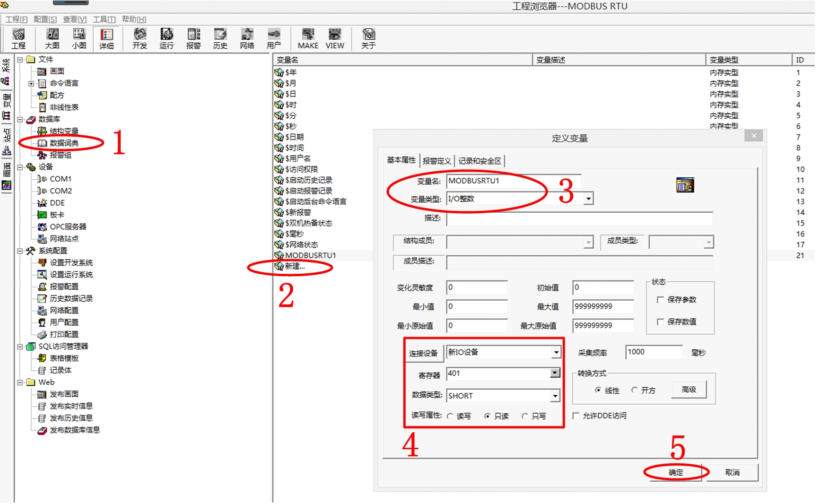Select 数据词典 in the tree
Screen dimensions: 820x504
pyautogui.click(x=64, y=143)
